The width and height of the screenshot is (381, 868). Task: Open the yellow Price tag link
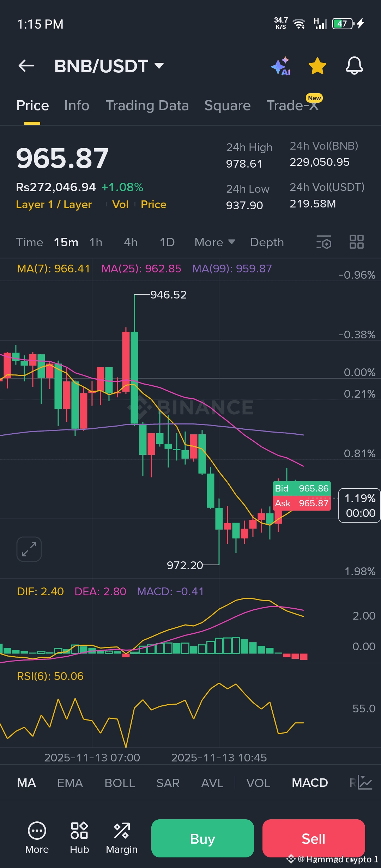click(x=153, y=205)
